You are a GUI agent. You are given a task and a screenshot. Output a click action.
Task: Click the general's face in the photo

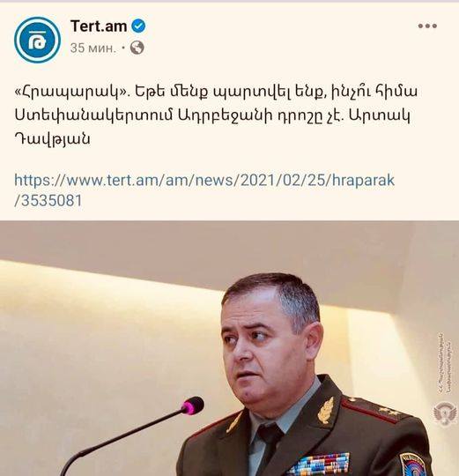coord(268,345)
